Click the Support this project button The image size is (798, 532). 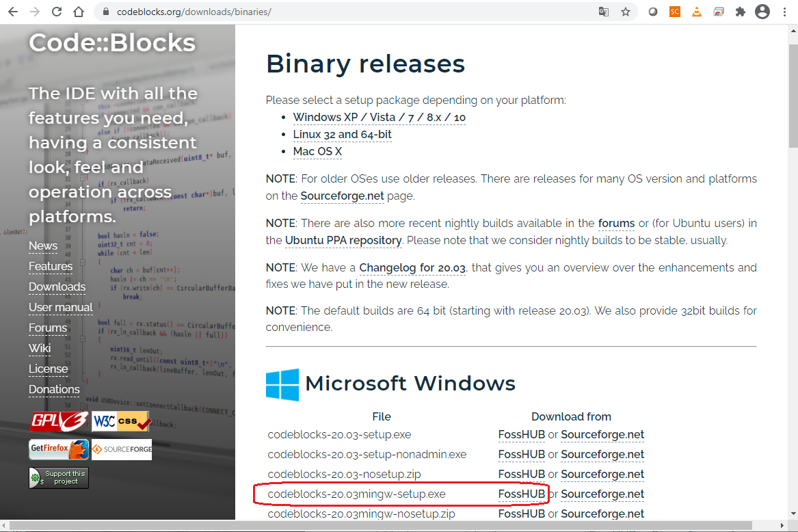[x=58, y=477]
